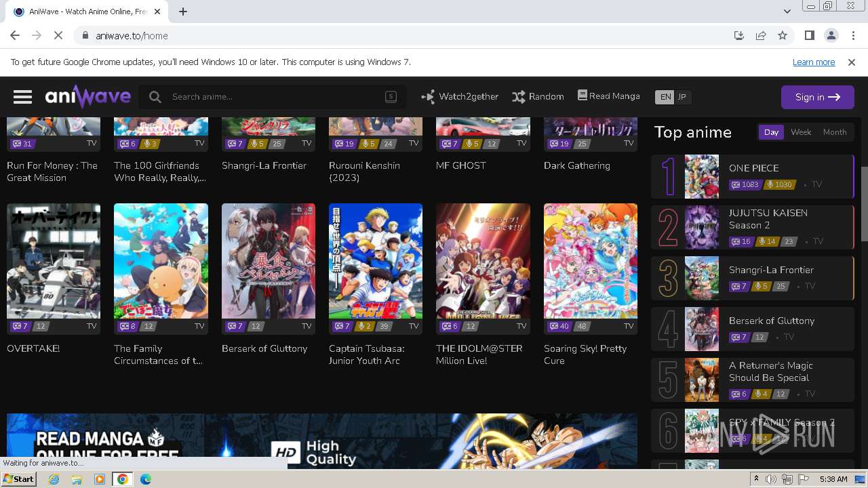The height and width of the screenshot is (488, 868).
Task: Open Windows Media Player from taskbar
Action: 100,479
